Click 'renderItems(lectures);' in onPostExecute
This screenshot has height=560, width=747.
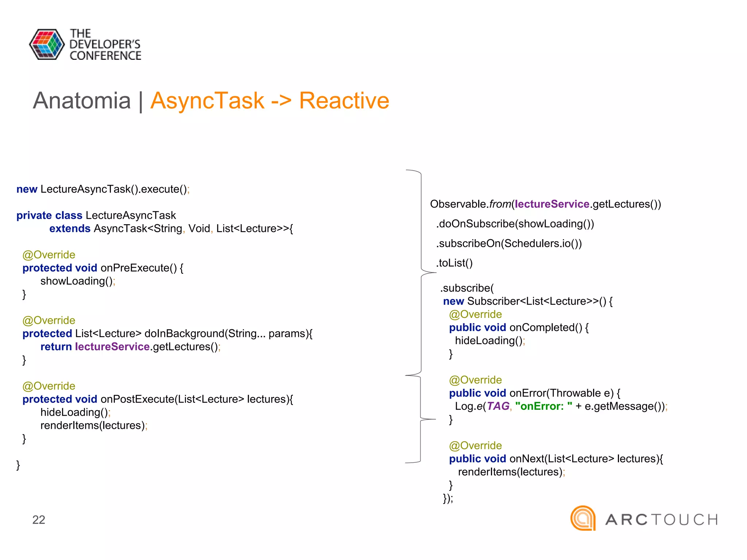coord(94,425)
